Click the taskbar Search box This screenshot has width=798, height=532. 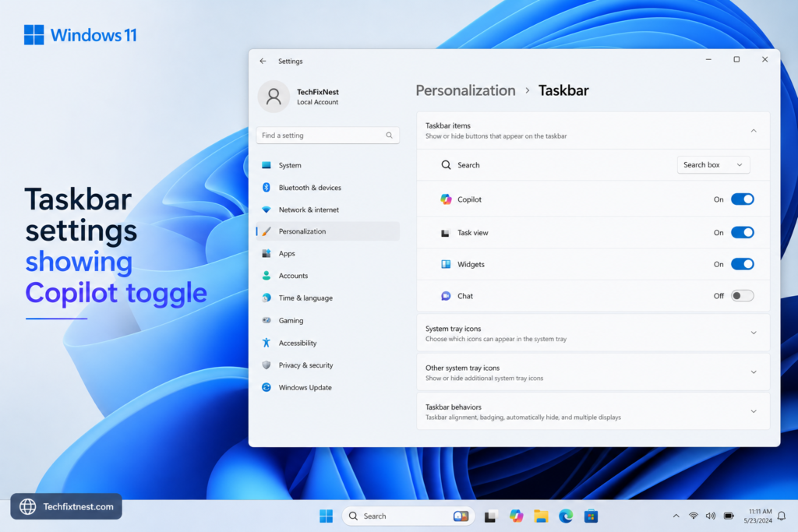(x=408, y=516)
